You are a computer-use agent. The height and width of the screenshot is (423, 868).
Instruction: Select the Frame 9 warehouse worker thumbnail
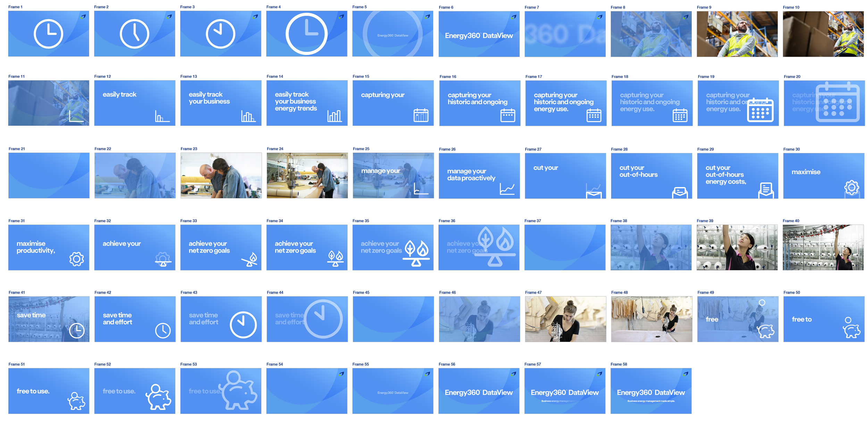click(737, 34)
